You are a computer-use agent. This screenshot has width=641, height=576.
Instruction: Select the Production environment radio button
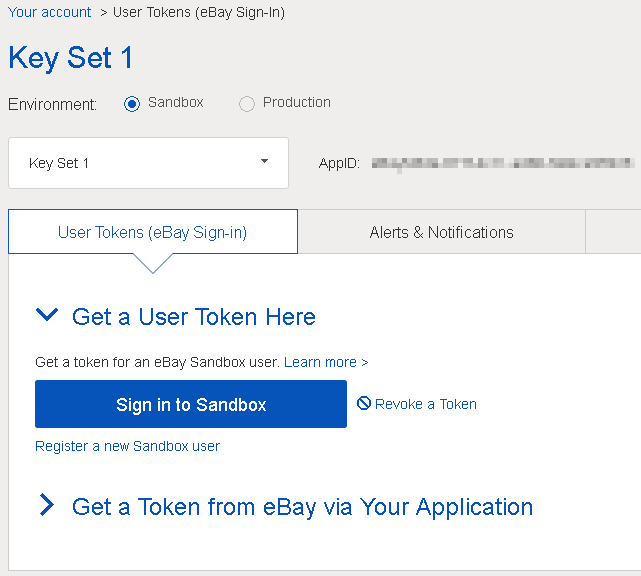[247, 104]
